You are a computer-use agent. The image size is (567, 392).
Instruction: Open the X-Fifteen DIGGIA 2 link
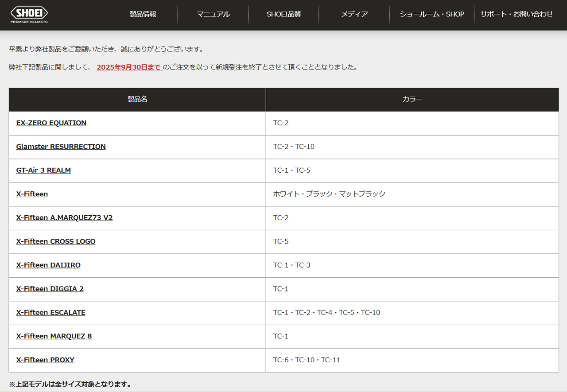(x=50, y=289)
